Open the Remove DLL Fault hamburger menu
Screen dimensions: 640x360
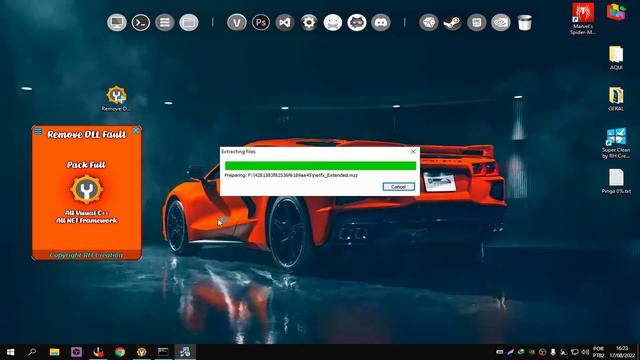(38, 131)
